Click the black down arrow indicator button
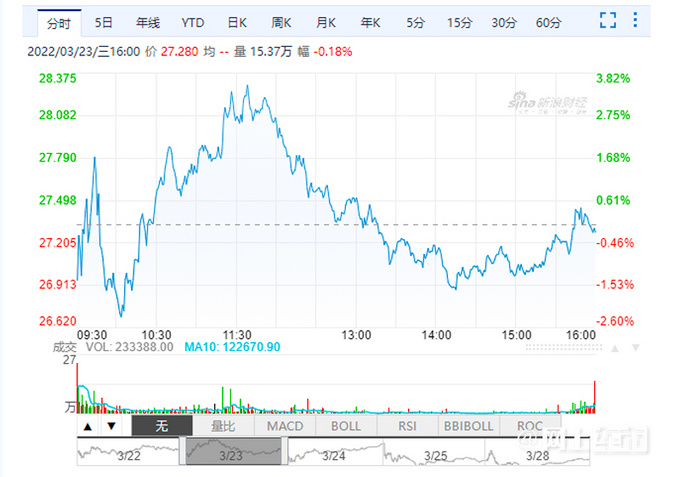680x477 pixels. point(111,426)
